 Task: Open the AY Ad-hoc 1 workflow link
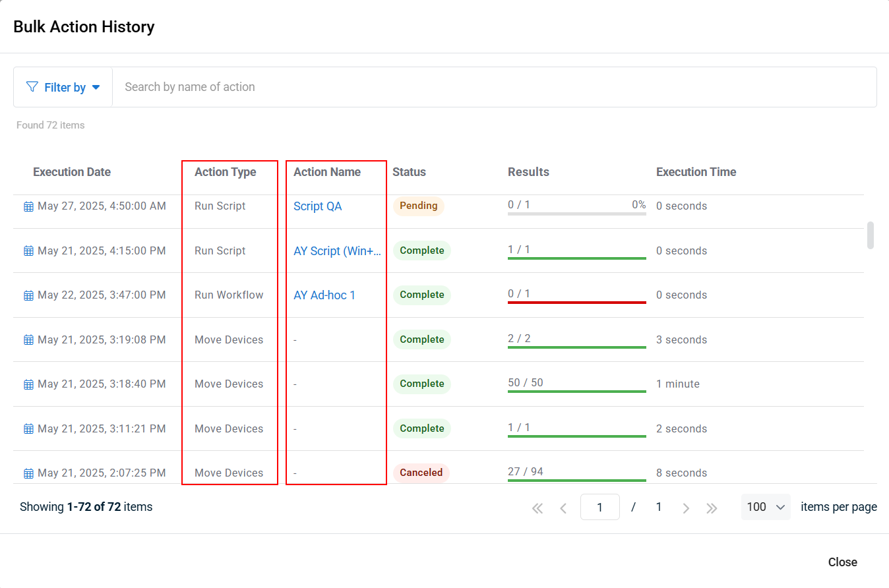click(324, 295)
